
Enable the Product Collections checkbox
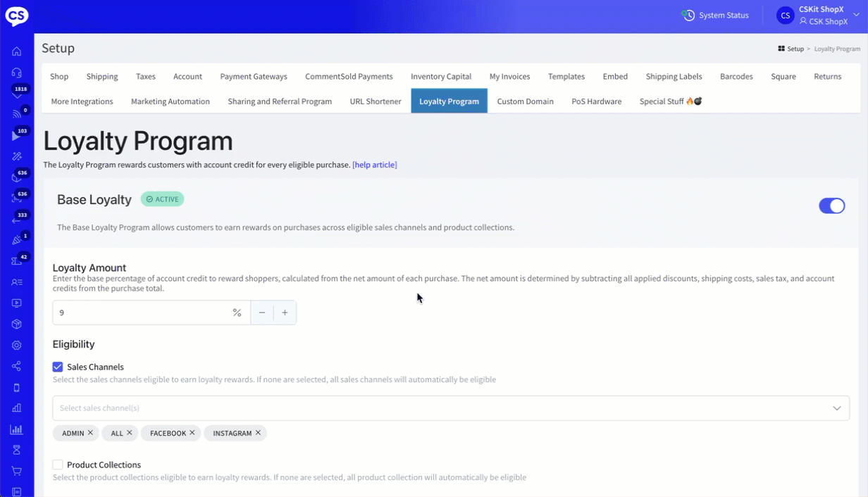(x=58, y=465)
